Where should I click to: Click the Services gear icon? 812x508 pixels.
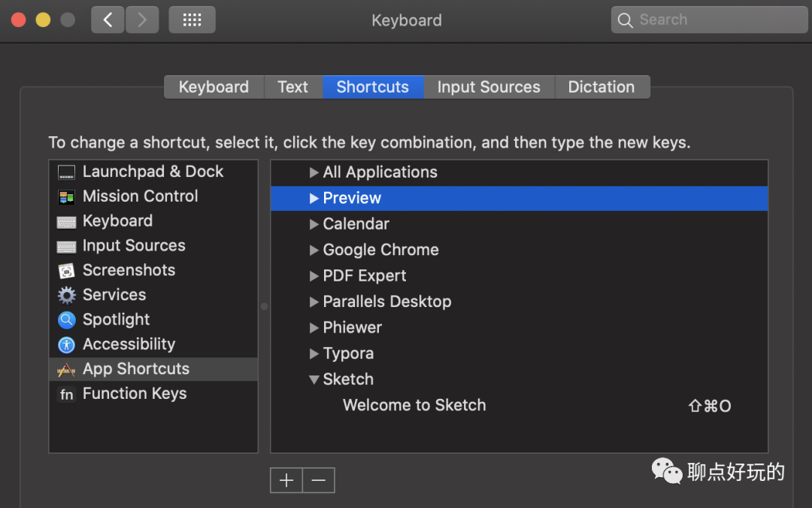66,296
